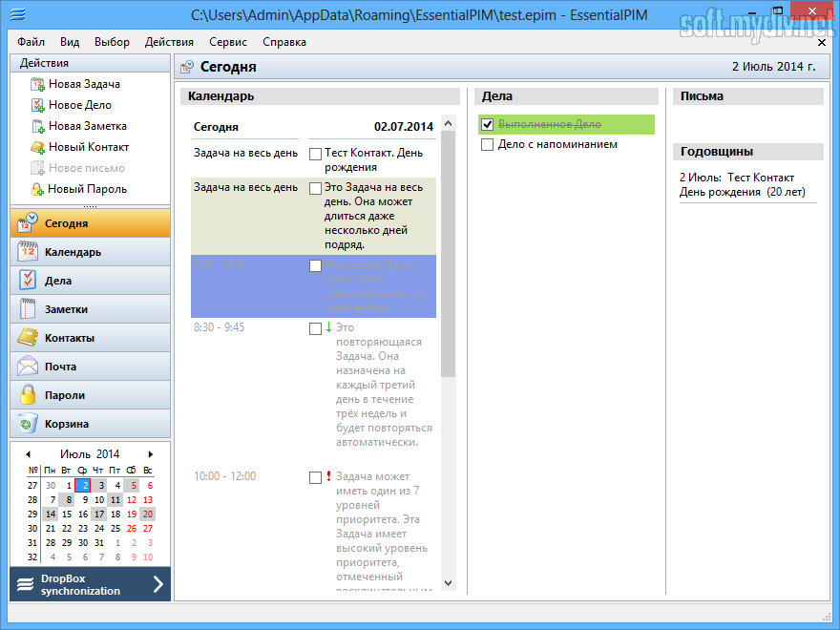Click the Корзина recycle bin icon
The width and height of the screenshot is (840, 630).
(28, 423)
